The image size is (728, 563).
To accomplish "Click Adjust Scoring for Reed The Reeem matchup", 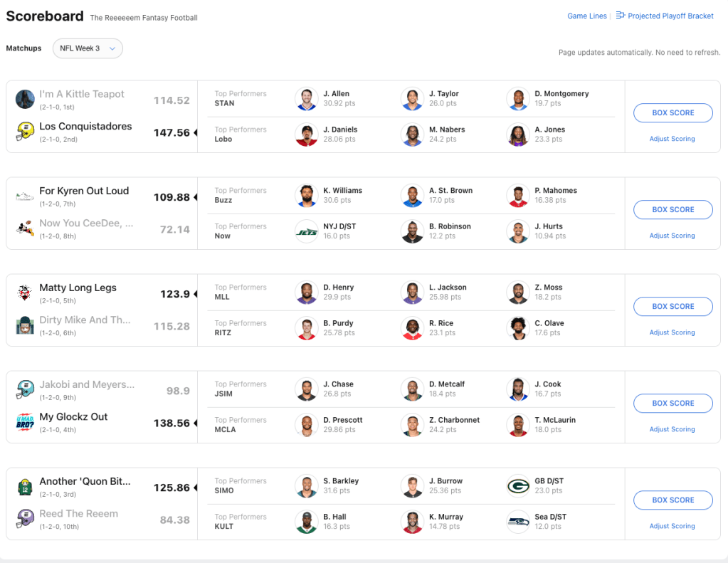I will pos(672,526).
